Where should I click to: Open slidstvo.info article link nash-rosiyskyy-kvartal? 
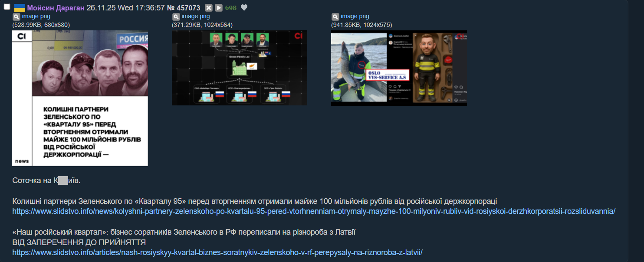217,252
